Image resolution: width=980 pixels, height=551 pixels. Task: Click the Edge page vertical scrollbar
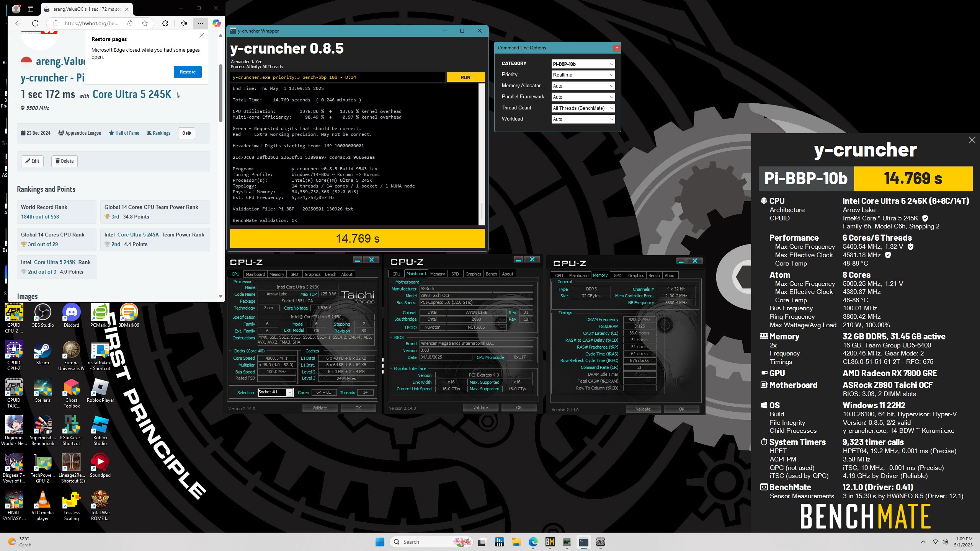tap(220, 93)
